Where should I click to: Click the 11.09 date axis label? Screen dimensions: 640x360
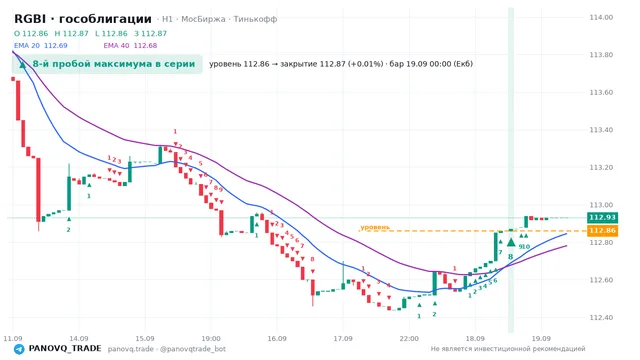pos(13,338)
